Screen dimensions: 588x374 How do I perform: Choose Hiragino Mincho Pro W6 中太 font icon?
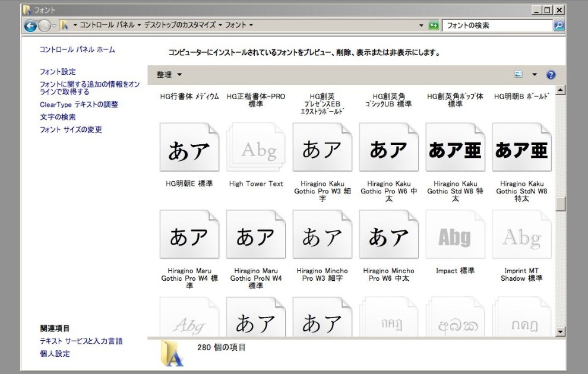point(389,234)
